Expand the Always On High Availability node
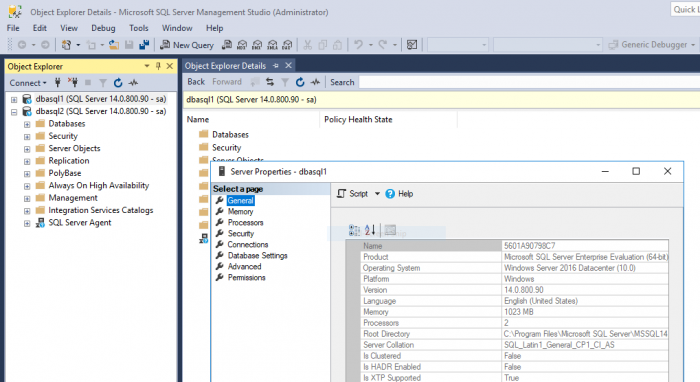The width and height of the screenshot is (700, 382). tap(27, 186)
